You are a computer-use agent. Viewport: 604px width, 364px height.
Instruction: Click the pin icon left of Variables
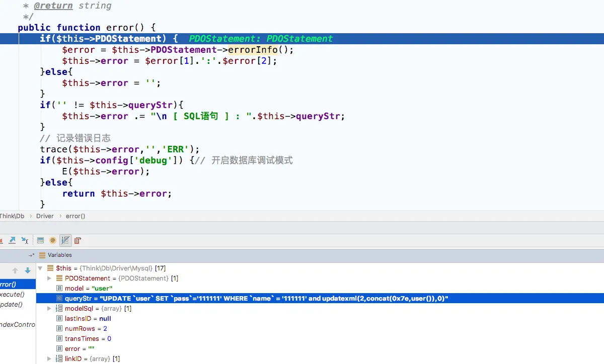coord(32,255)
